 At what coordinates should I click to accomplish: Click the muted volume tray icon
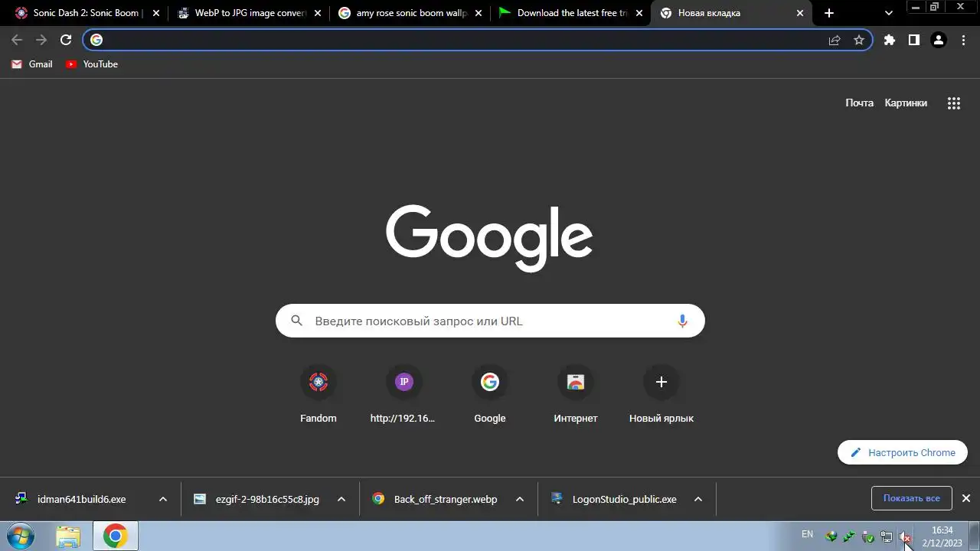(x=905, y=536)
